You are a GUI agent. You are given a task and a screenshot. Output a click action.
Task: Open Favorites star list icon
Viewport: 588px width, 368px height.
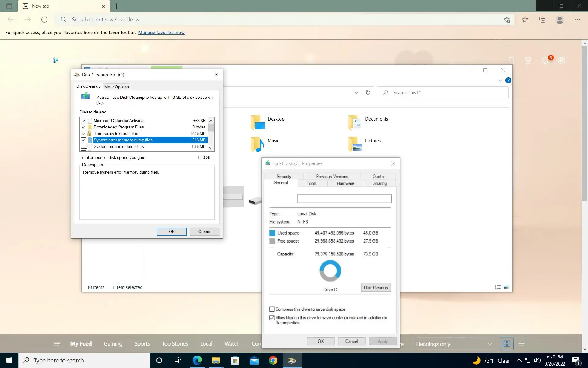tap(525, 20)
